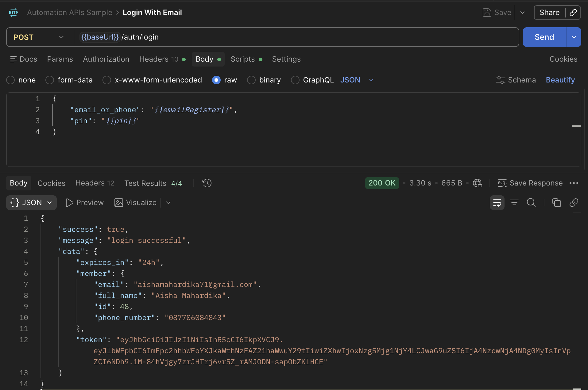Click the Login With Email request title

coord(153,13)
